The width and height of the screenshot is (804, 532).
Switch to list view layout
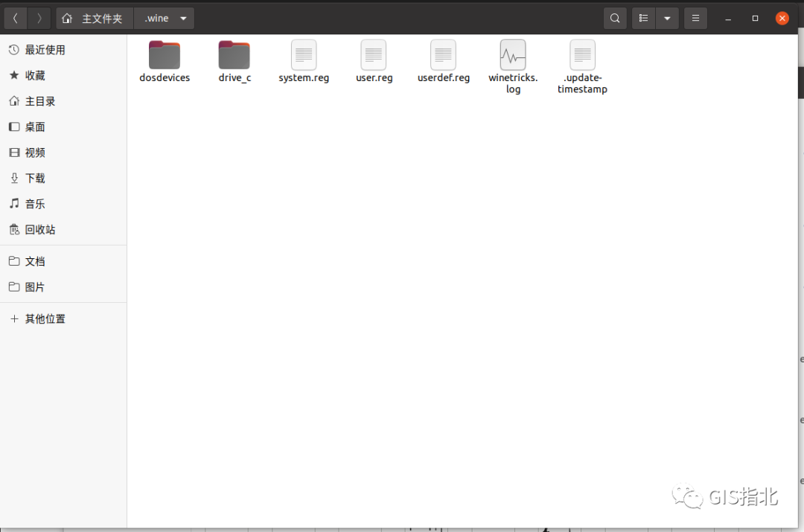click(643, 18)
